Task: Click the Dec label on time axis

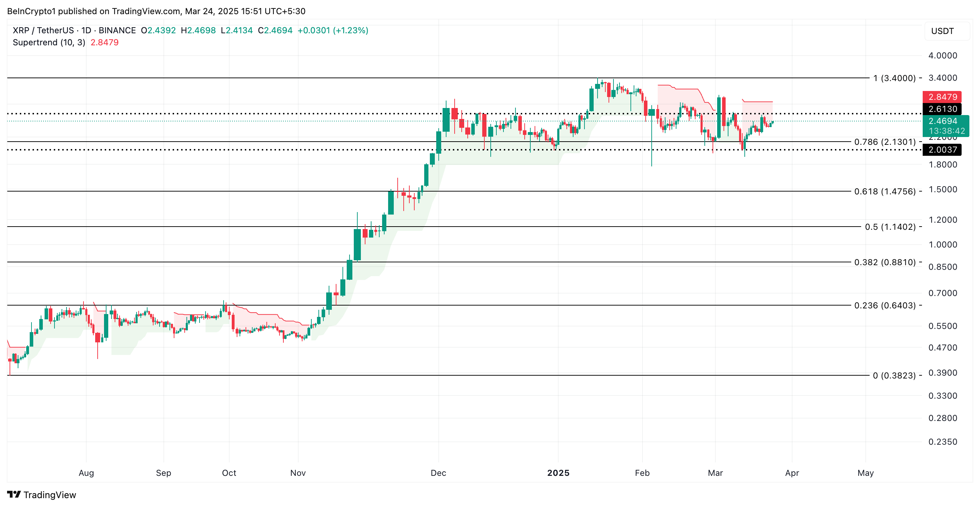Action: coord(438,473)
